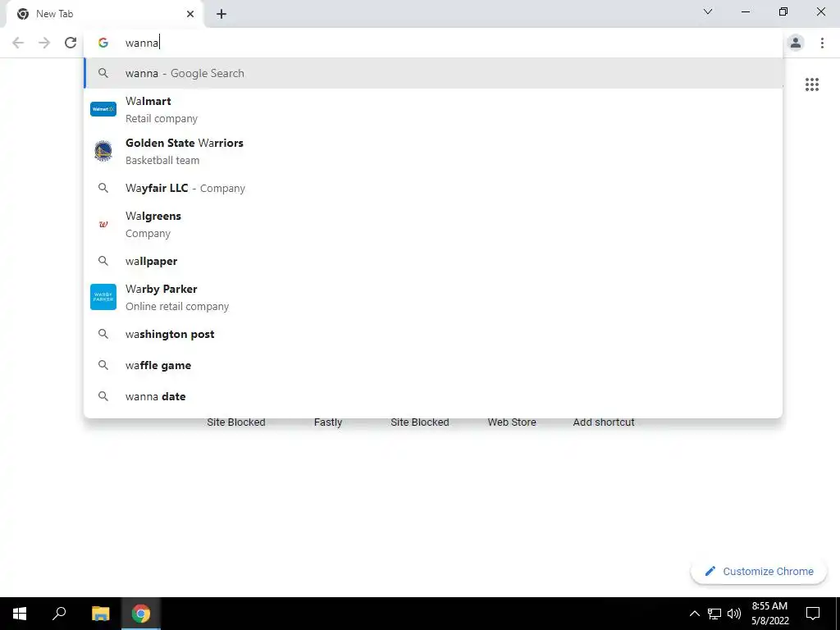Viewport: 840px width, 630px height.
Task: Select the Wayfair LLC suggestion
Action: click(x=433, y=188)
